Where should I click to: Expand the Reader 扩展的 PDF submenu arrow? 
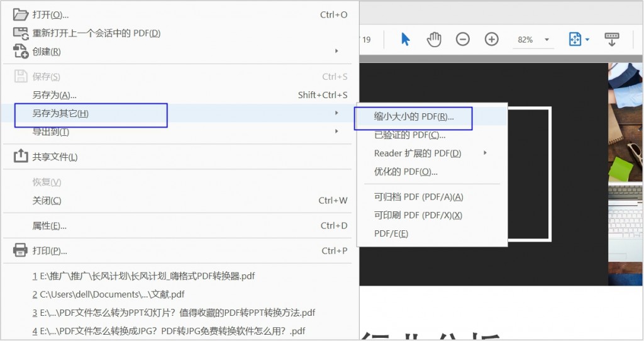click(x=485, y=153)
